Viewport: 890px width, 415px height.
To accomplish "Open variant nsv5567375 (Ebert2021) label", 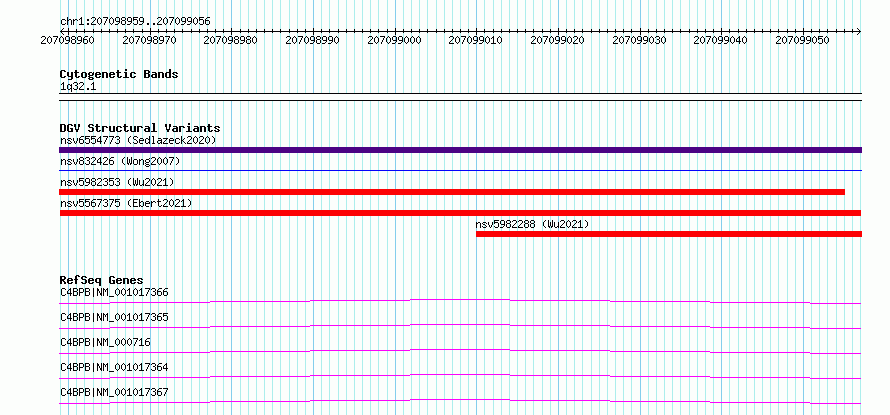I will pyautogui.click(x=126, y=203).
